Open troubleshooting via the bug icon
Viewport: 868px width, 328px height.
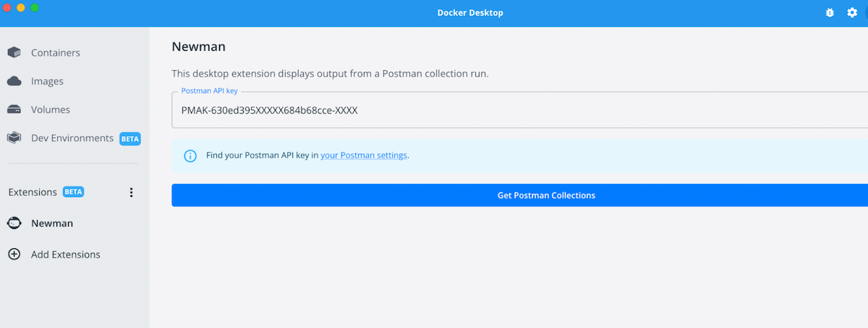coord(830,13)
